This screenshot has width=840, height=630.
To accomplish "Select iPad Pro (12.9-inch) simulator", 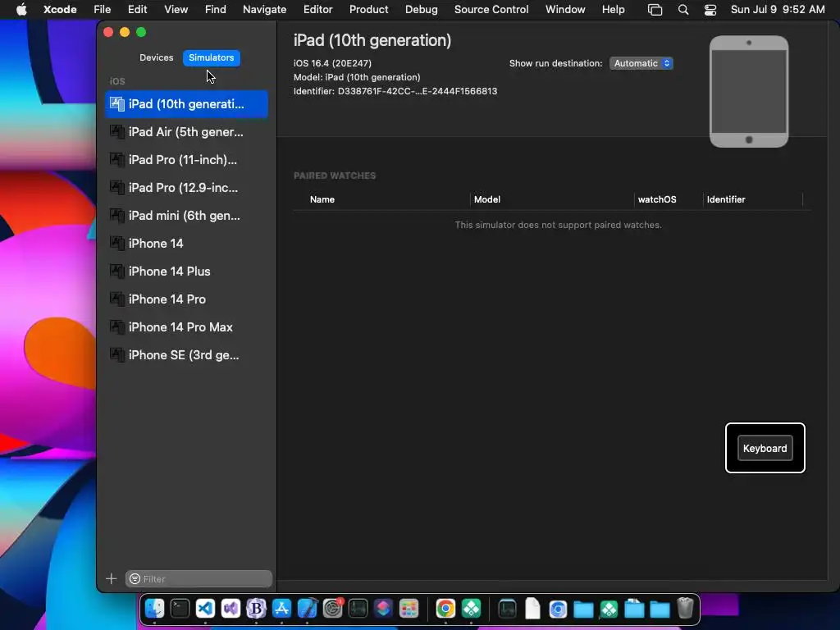I will point(186,188).
